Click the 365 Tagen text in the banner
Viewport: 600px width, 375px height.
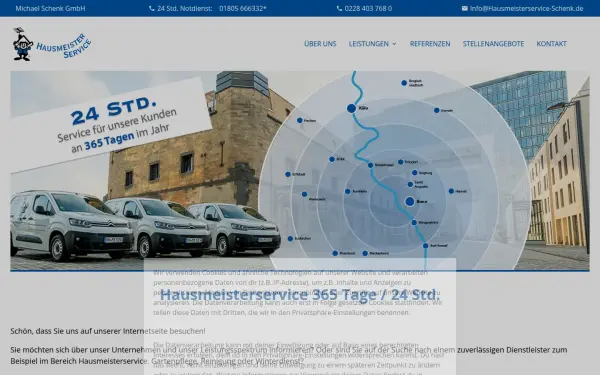[109, 140]
